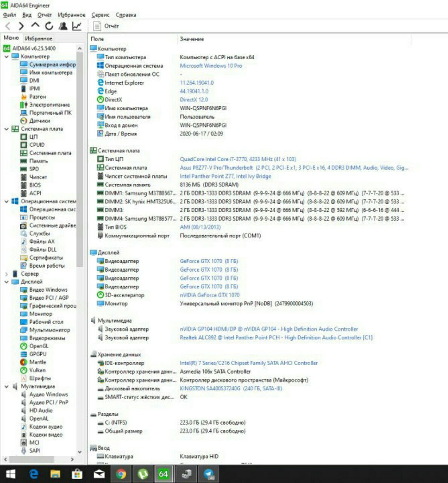Open user management icon in toolbar
Viewport: 448px width, 483px height.
coord(63,26)
